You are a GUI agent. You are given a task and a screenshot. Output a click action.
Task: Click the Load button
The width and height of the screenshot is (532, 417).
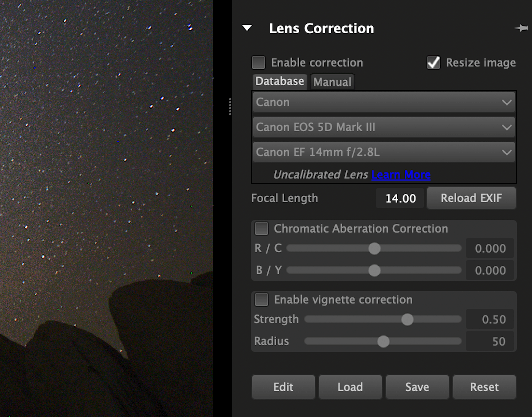[x=350, y=387]
